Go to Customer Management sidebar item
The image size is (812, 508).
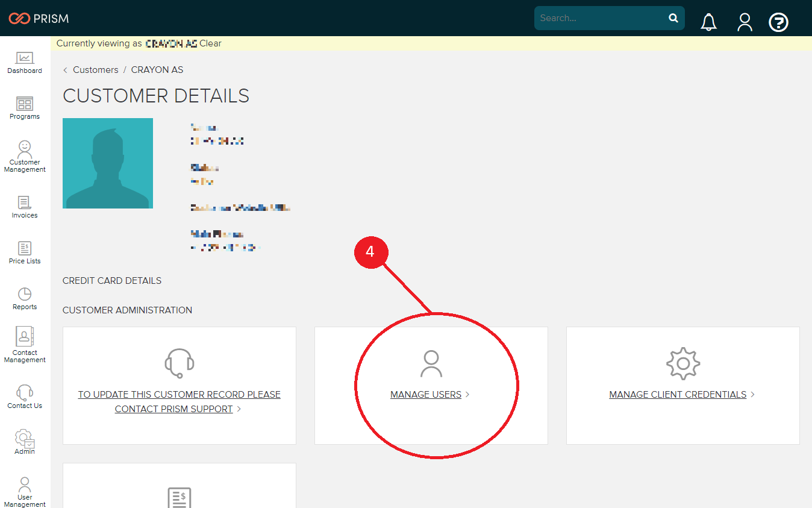click(x=25, y=156)
